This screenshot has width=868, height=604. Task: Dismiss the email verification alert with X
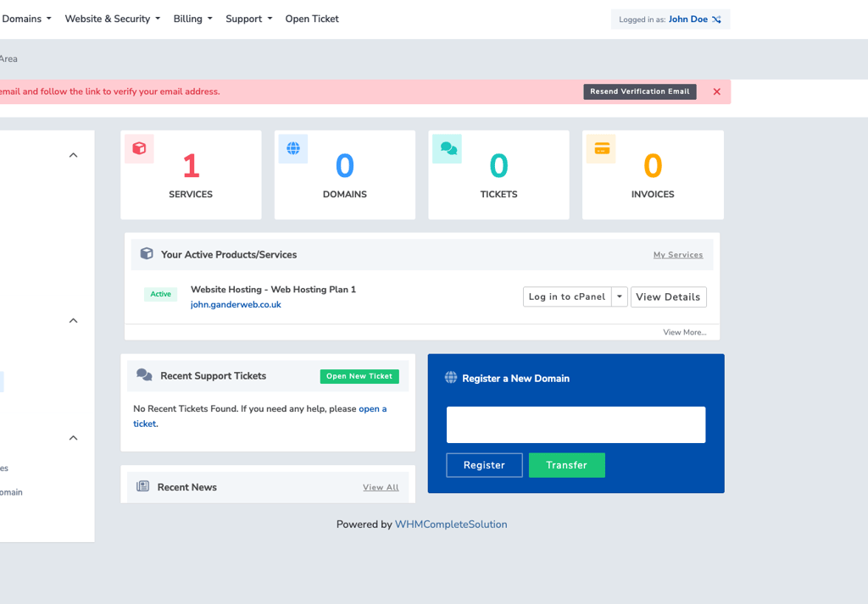point(717,91)
